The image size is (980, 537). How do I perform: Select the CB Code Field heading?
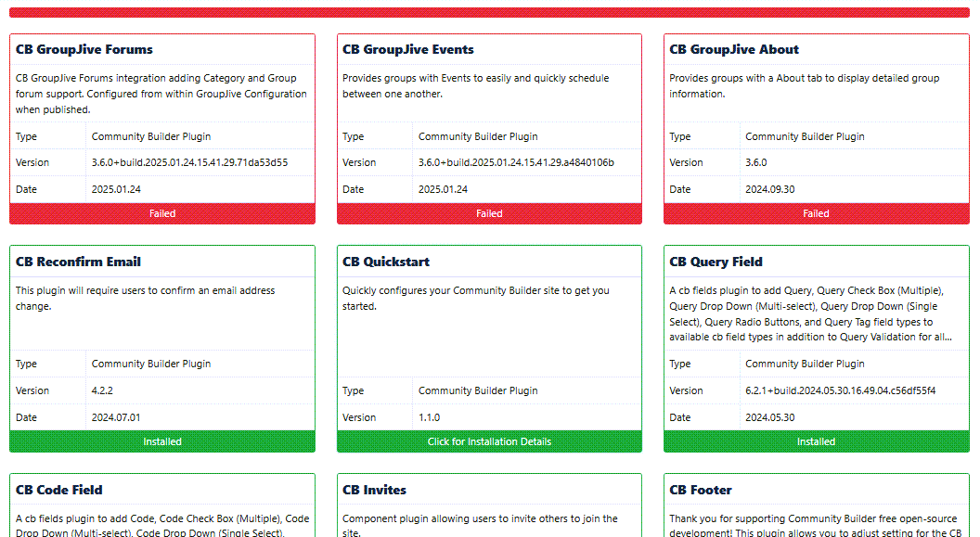tap(59, 491)
